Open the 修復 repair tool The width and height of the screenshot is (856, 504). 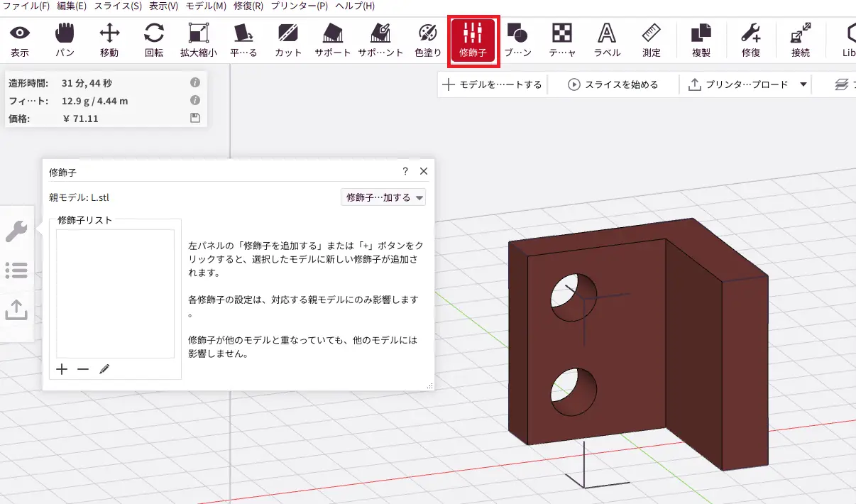coord(751,39)
